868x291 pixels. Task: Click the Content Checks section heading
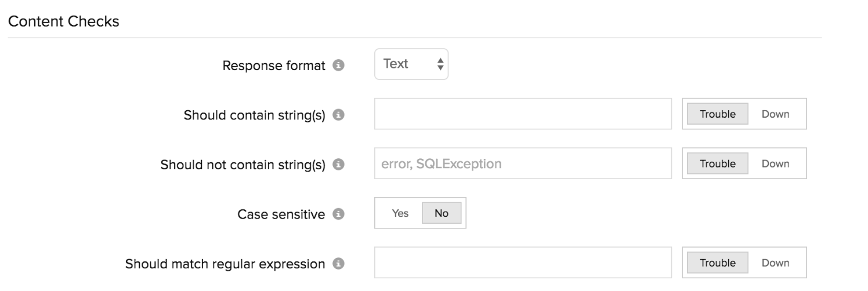coord(63,22)
